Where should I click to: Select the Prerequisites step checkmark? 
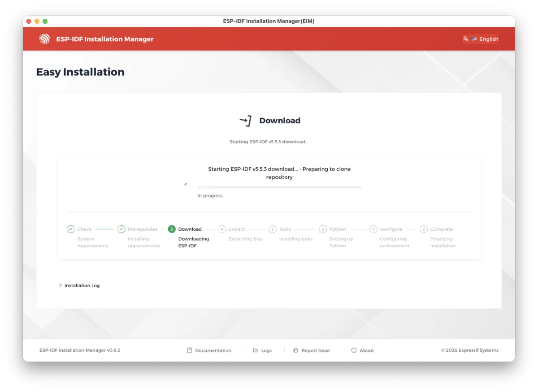[x=121, y=229]
